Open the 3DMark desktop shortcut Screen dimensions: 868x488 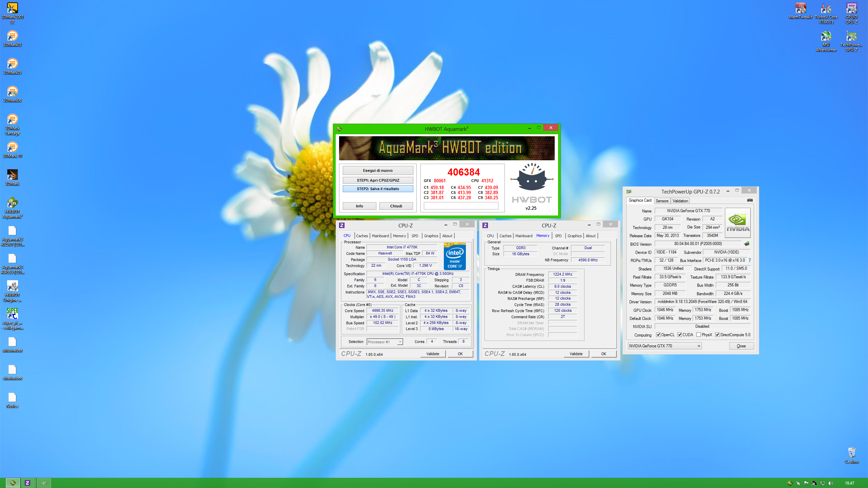pyautogui.click(x=12, y=177)
